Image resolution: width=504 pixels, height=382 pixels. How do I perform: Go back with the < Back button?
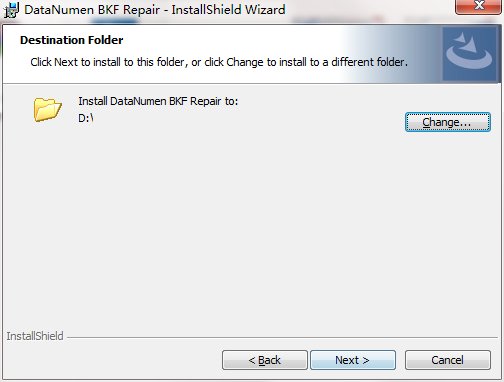click(x=265, y=360)
